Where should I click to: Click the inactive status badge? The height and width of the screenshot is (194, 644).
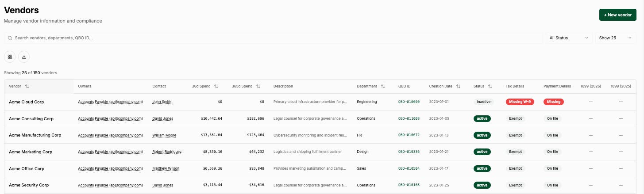(x=483, y=102)
